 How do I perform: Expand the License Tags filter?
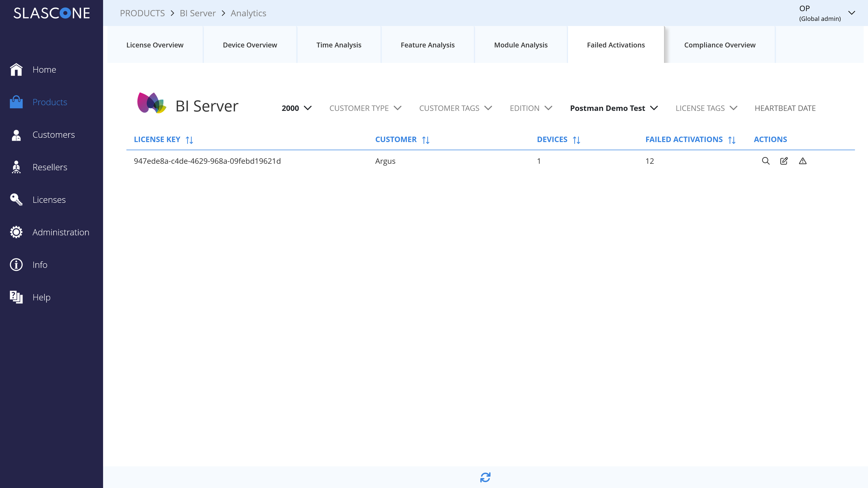coord(707,108)
